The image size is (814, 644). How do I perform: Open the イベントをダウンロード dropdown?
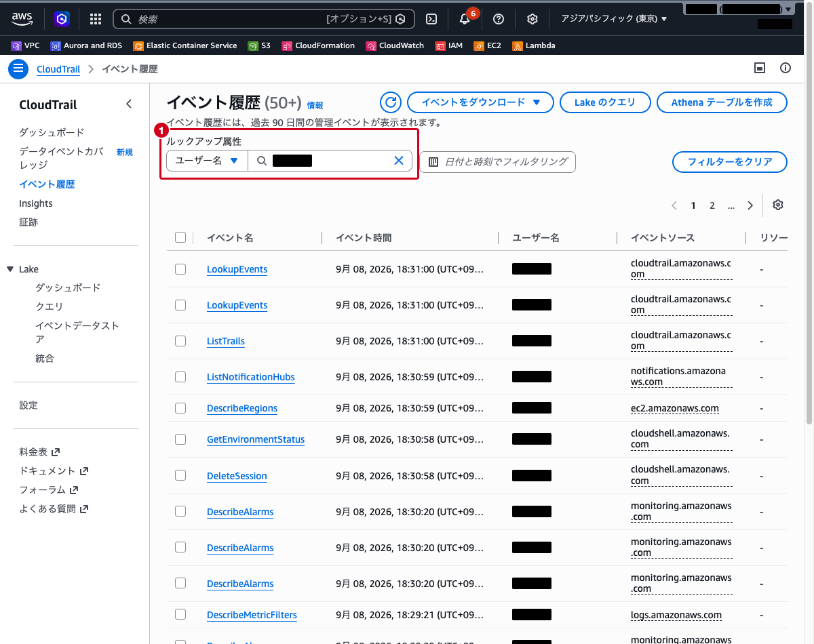[481, 102]
